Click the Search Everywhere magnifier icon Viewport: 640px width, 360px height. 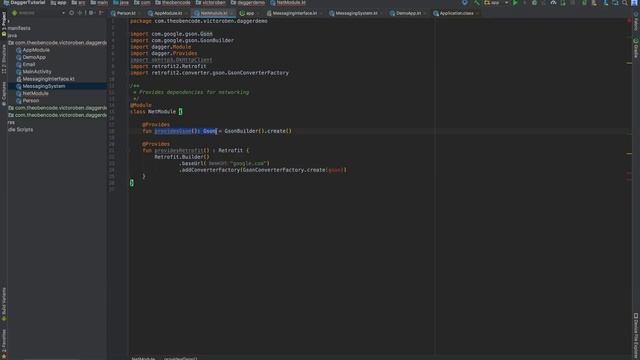point(625,3)
